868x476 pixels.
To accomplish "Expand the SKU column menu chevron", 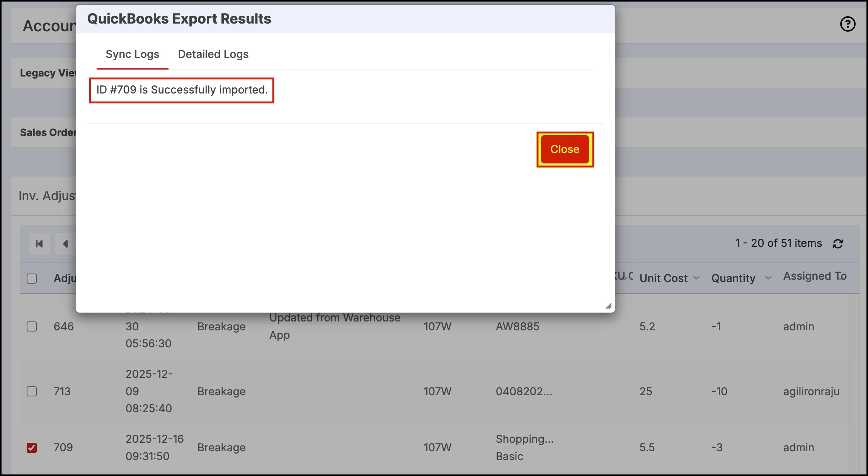I will pos(626,277).
